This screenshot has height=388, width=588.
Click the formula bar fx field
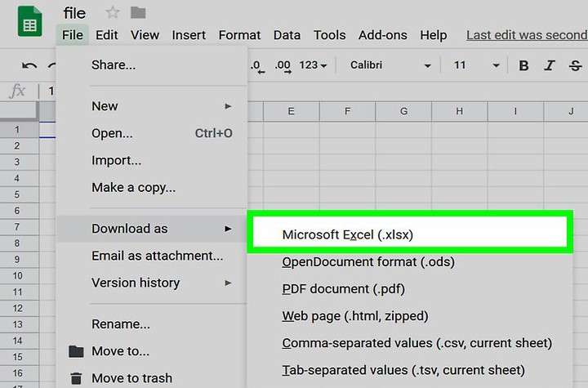(x=18, y=91)
